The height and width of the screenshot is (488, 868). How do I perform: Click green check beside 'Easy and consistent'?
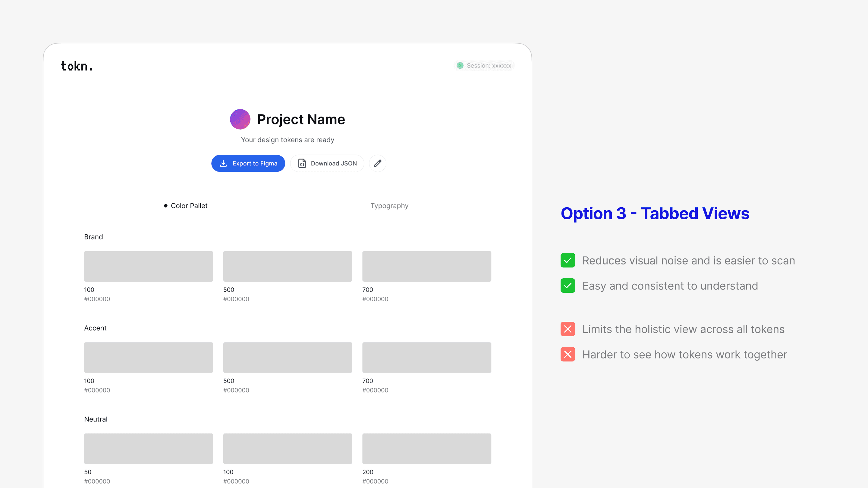point(568,286)
